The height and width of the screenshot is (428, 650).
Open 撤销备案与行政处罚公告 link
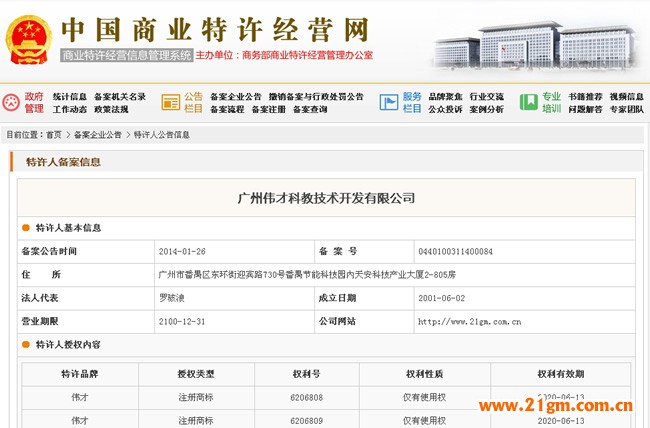point(317,97)
